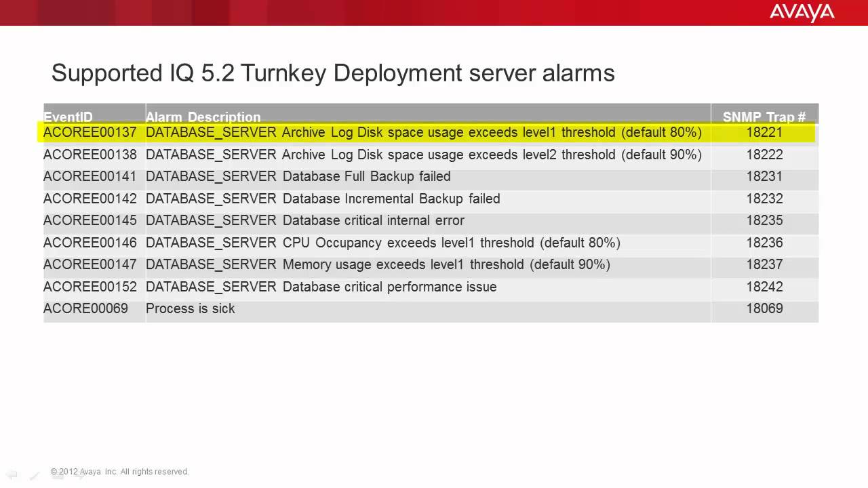This screenshot has height=488, width=868.
Task: Click the EventID column header
Action: 68,117
